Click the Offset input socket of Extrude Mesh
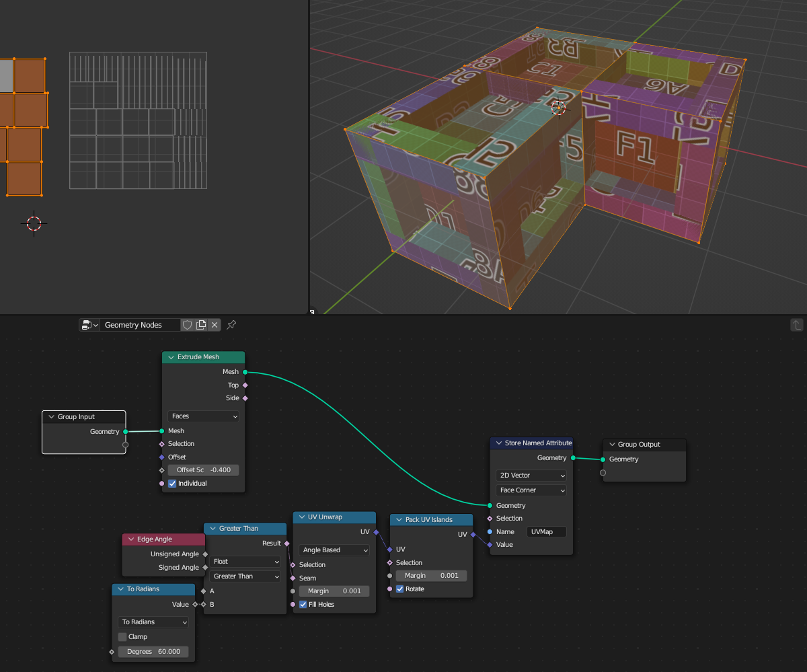 (x=161, y=457)
